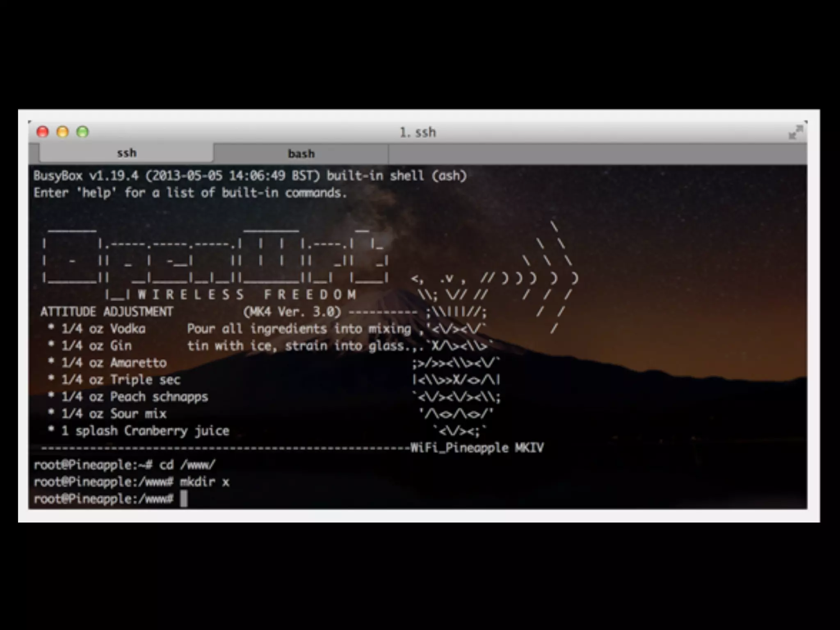Click the yellow minimize window button
Screen dimensions: 840x630
coord(63,132)
